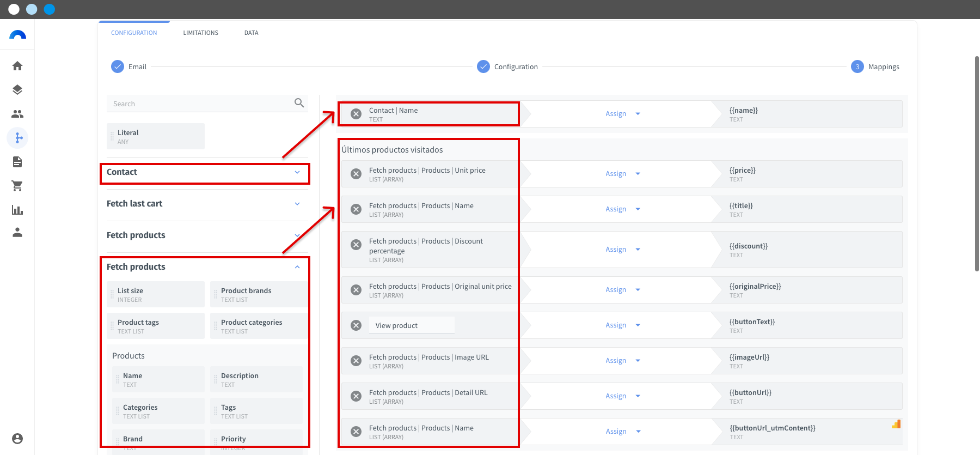The image size is (980, 455).
Task: Open the contacts people sidebar icon
Action: 17,114
